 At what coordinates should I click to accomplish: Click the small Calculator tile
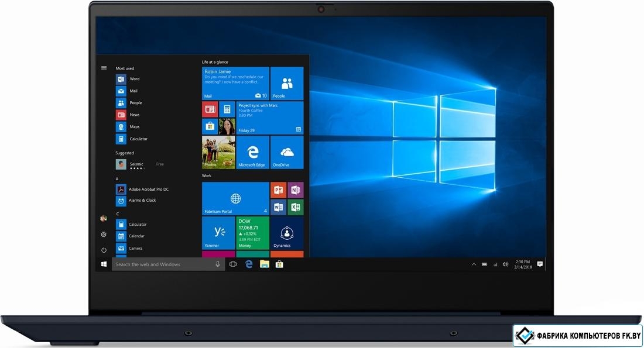(x=227, y=109)
